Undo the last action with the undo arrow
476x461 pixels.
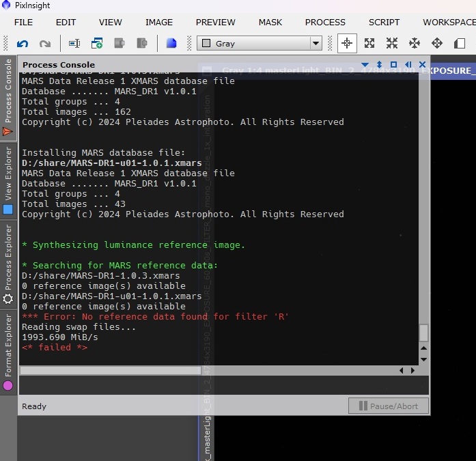[x=23, y=44]
